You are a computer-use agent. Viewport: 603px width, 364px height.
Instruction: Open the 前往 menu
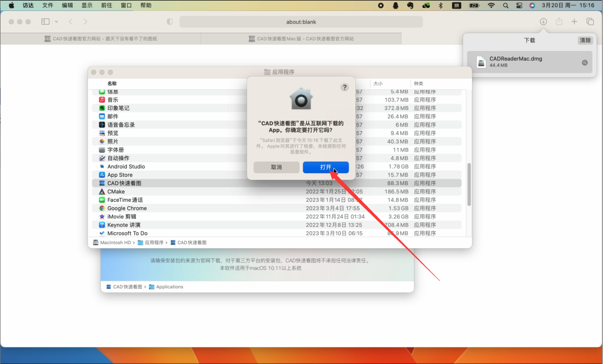(x=106, y=6)
